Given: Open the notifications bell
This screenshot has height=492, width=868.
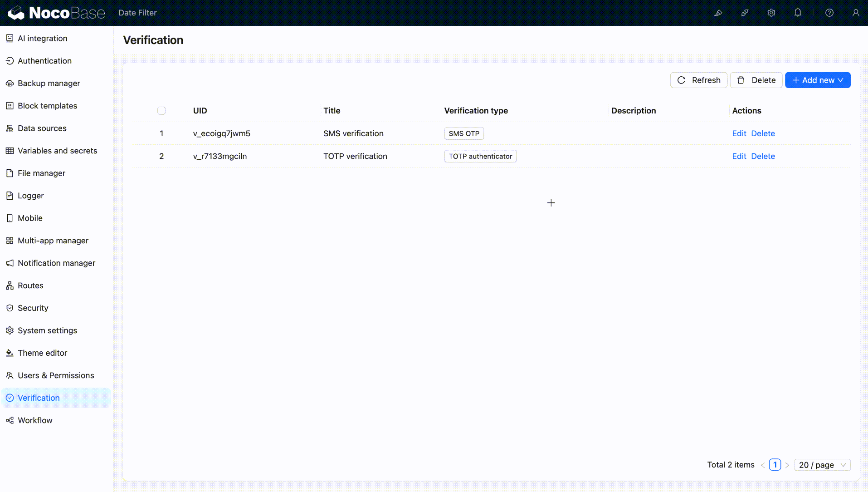Looking at the screenshot, I should (x=798, y=13).
